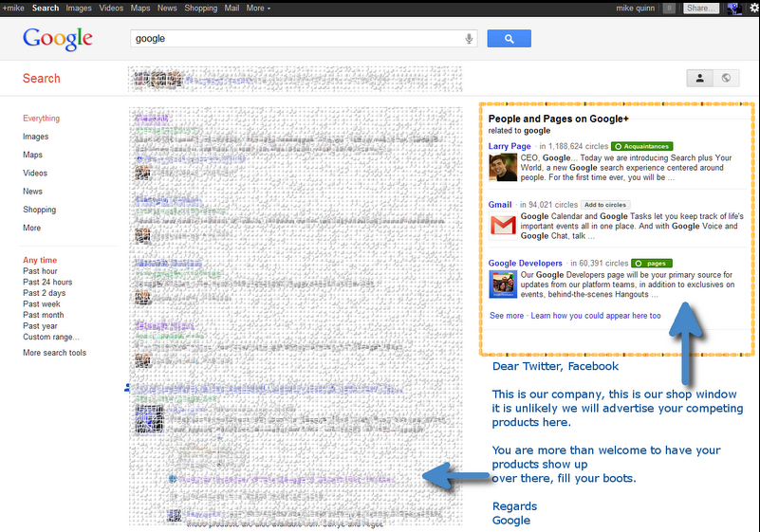
Task: Click the red Search heading
Action: [41, 79]
